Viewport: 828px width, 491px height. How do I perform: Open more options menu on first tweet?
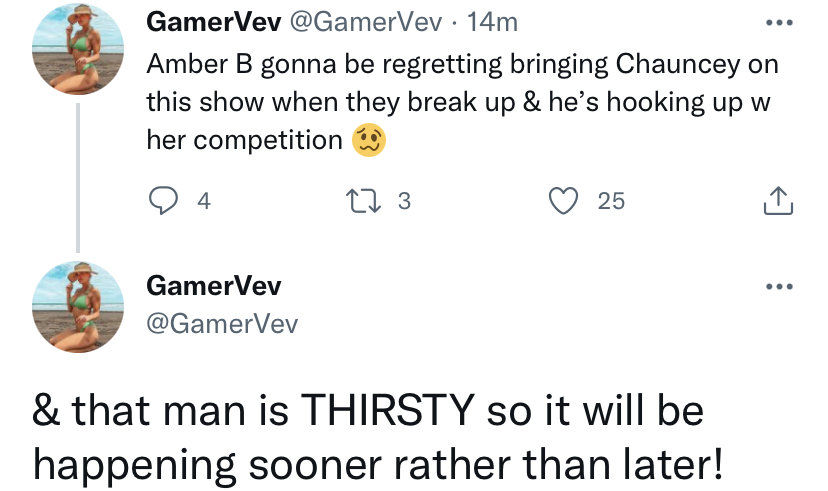[779, 23]
